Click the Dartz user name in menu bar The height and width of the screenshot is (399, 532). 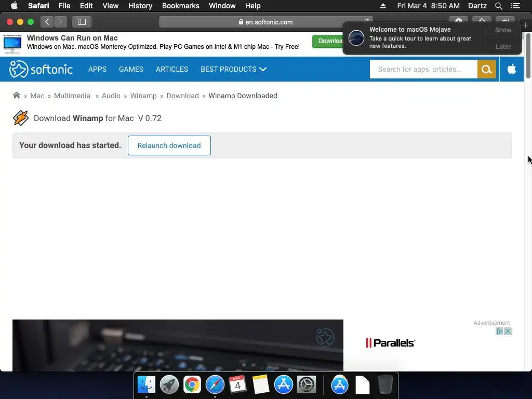(477, 6)
